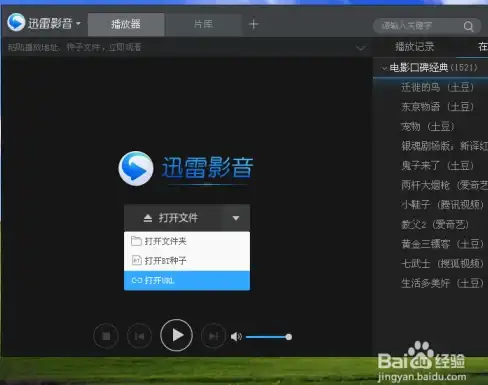
Task: Toggle the 打开文件 dropdown arrow
Action: [236, 218]
